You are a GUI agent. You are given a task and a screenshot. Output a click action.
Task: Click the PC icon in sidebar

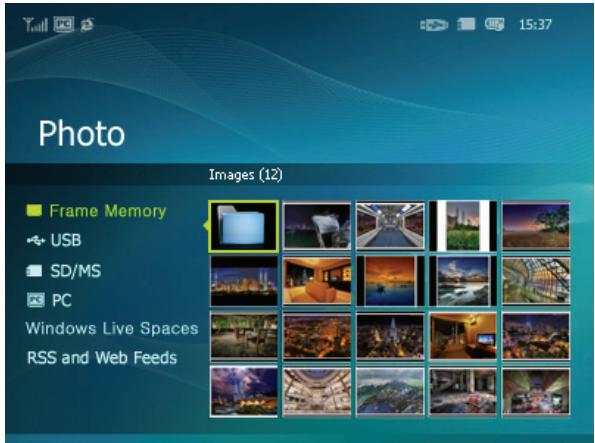(35, 300)
